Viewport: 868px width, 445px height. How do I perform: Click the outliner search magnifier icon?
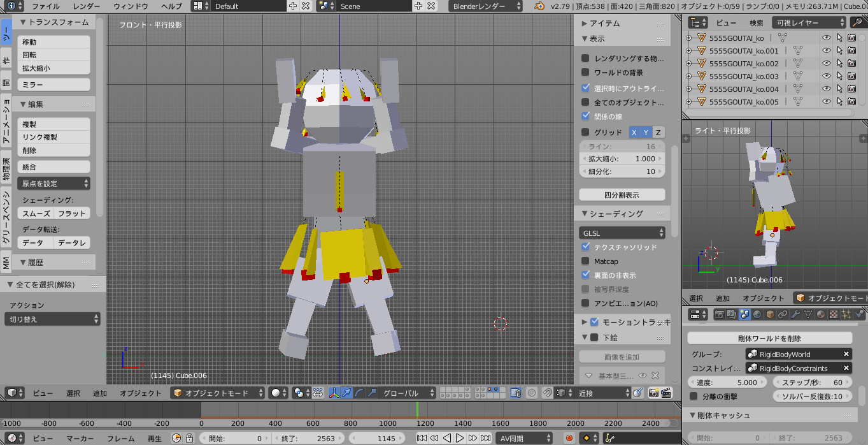point(857,22)
